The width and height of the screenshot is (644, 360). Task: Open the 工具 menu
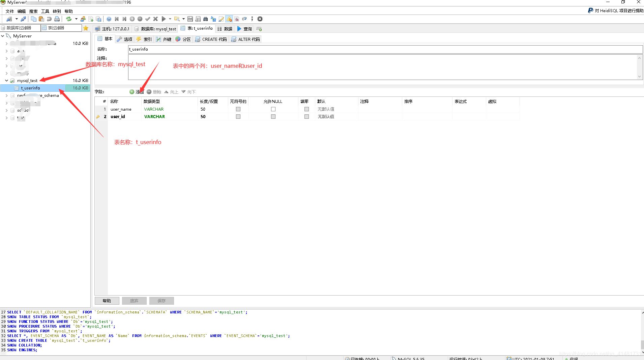[x=45, y=11]
